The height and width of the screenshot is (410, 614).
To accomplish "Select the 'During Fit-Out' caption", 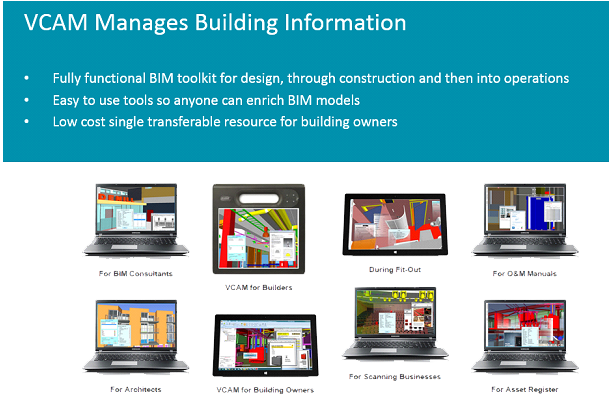I will 395,269.
